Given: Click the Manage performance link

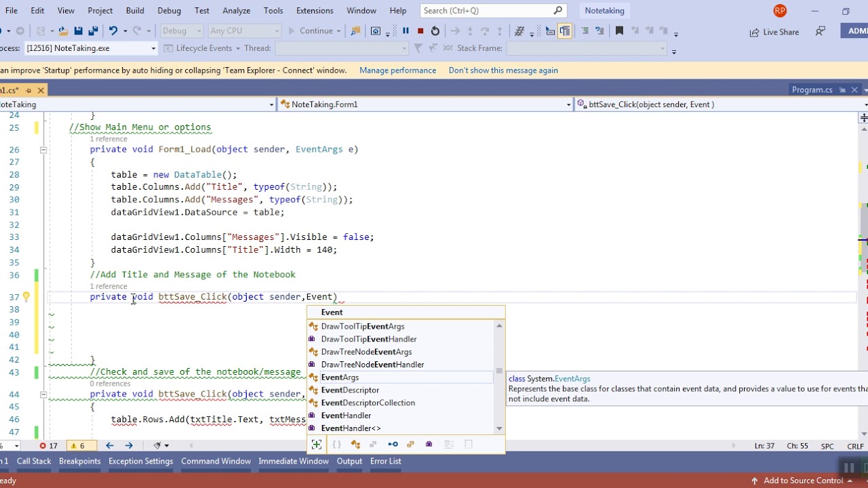Looking at the screenshot, I should pyautogui.click(x=397, y=70).
